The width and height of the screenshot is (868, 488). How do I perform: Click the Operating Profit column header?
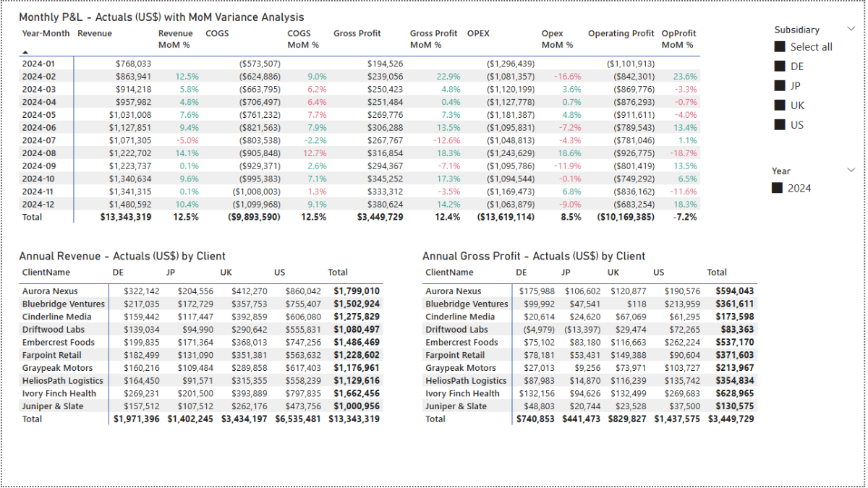[621, 33]
